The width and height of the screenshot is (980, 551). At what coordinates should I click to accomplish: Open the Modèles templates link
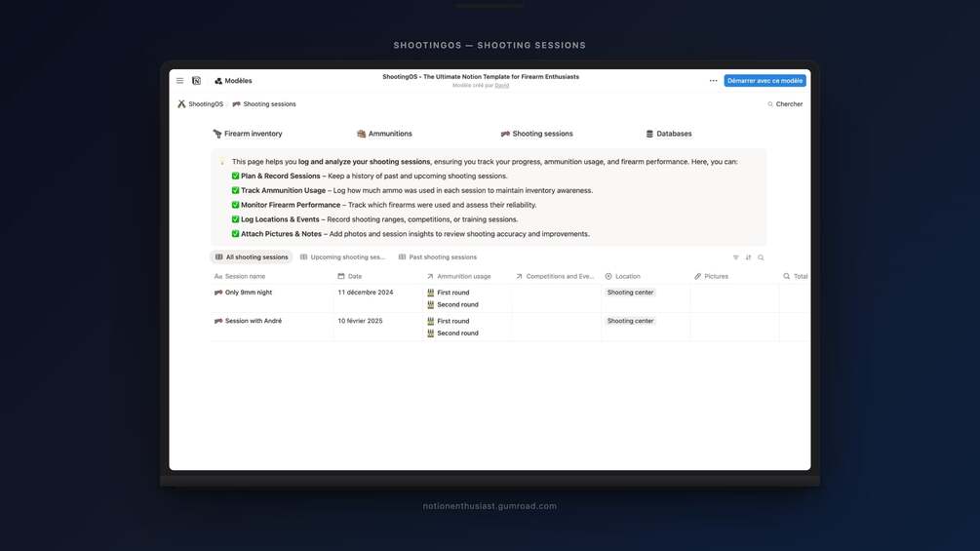tap(233, 81)
